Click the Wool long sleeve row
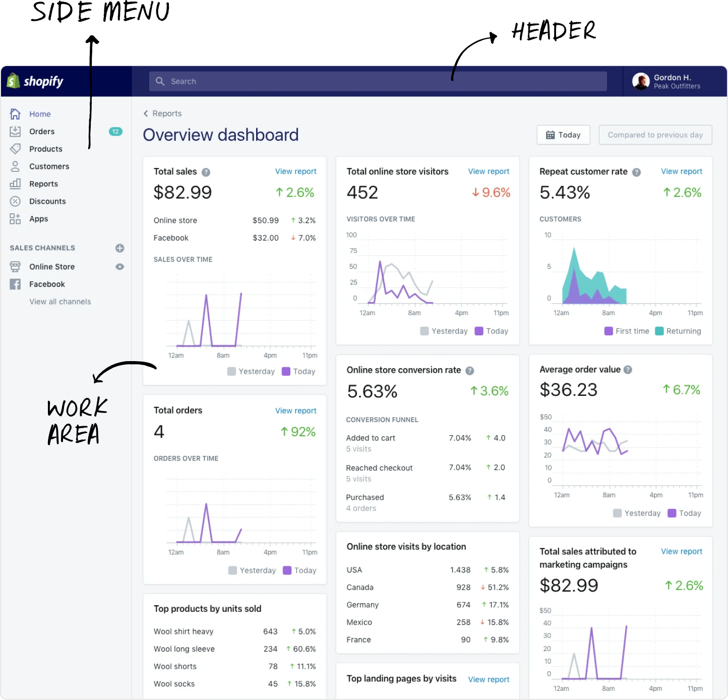 point(235,650)
